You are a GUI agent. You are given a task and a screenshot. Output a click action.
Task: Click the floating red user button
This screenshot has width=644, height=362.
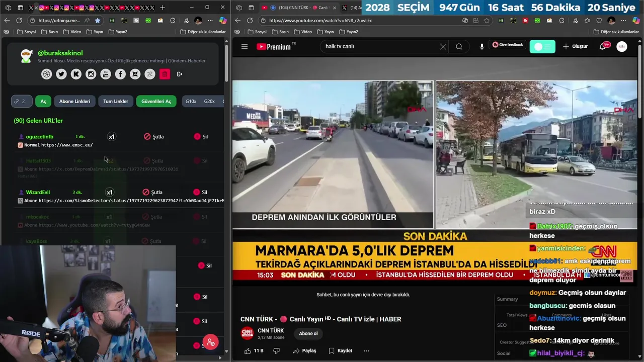click(x=210, y=342)
